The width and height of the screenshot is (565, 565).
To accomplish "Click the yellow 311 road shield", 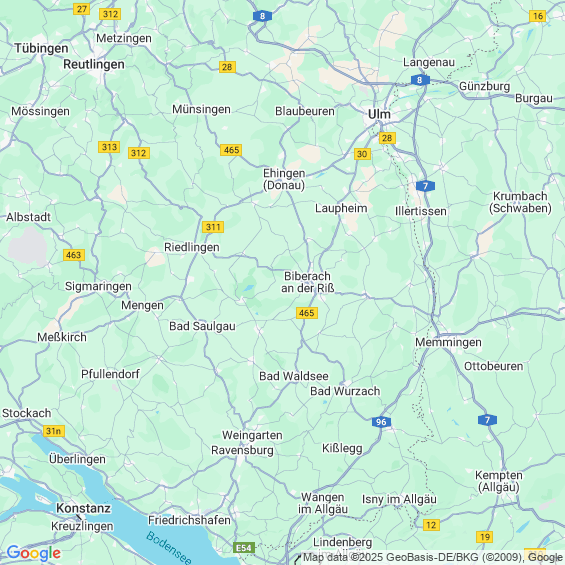I will click(x=213, y=227).
